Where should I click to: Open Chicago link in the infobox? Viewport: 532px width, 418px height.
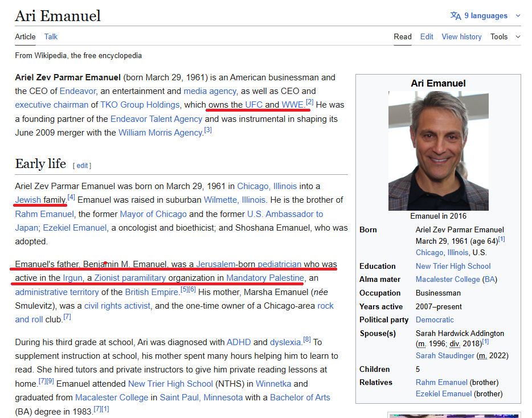tap(429, 252)
